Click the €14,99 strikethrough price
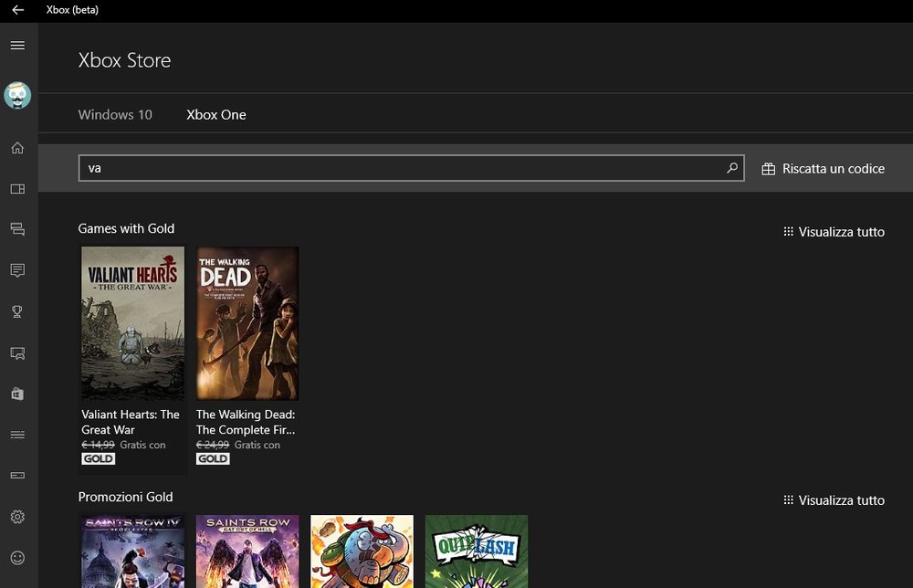 pos(98,445)
